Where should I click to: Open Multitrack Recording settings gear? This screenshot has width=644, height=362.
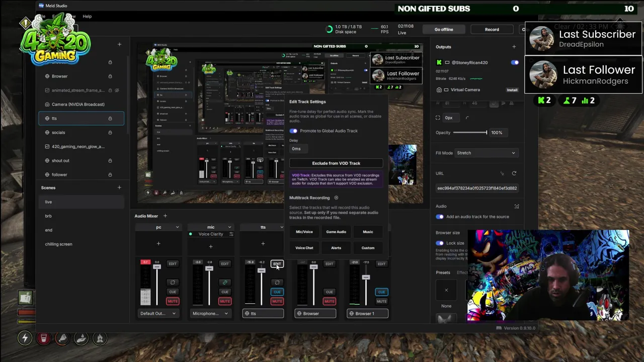(x=336, y=198)
